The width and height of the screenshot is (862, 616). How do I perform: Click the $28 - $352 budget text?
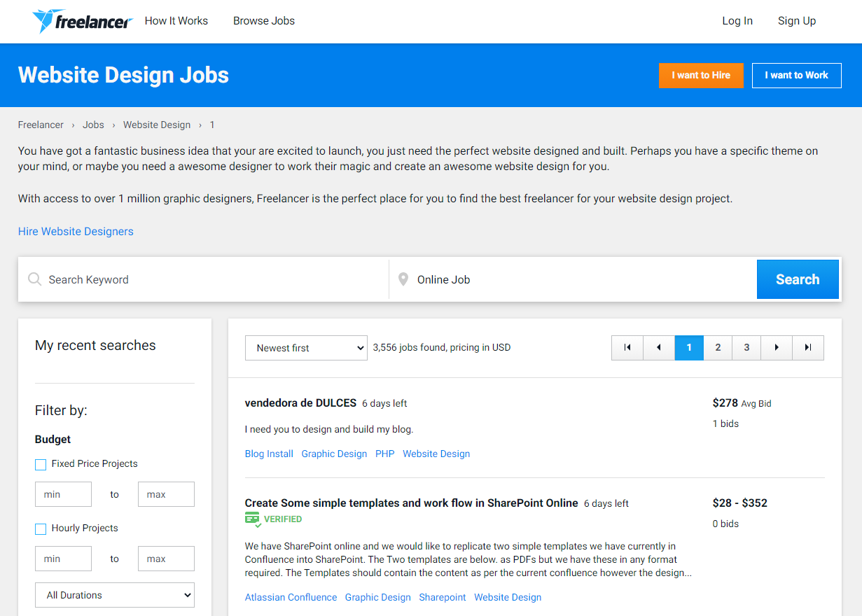740,503
